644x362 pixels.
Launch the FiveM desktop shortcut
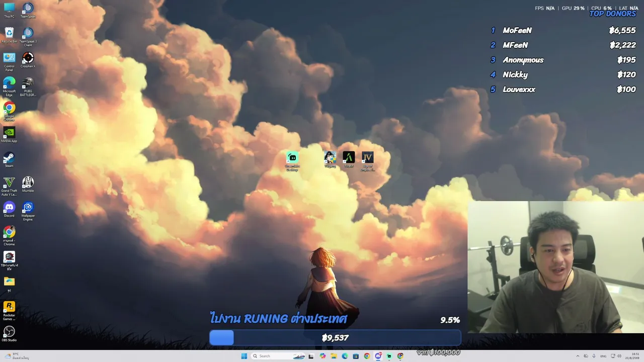point(349,160)
